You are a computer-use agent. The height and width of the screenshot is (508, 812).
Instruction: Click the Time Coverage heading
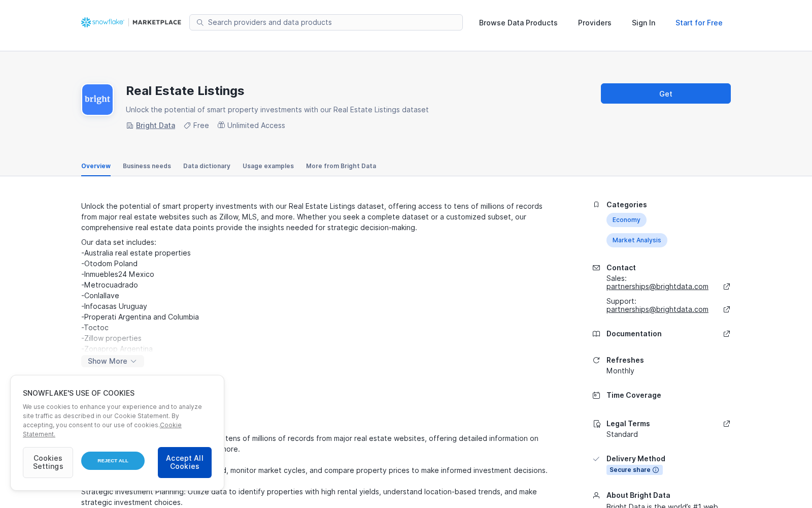[634, 395]
